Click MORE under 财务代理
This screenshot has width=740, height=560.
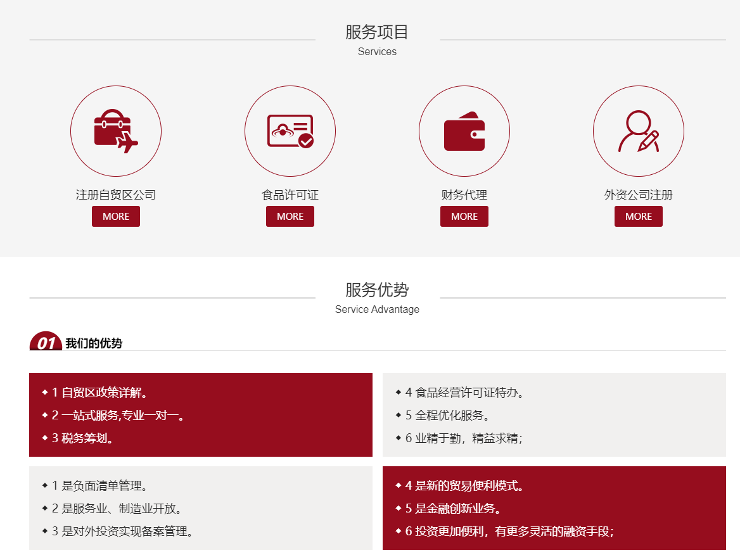(464, 216)
